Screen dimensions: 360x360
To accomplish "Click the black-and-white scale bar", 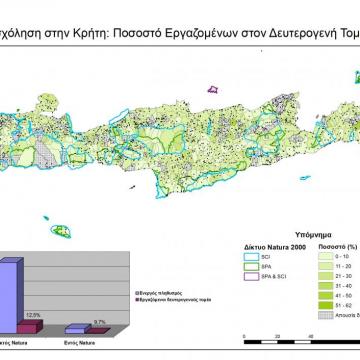I will click(302, 342).
